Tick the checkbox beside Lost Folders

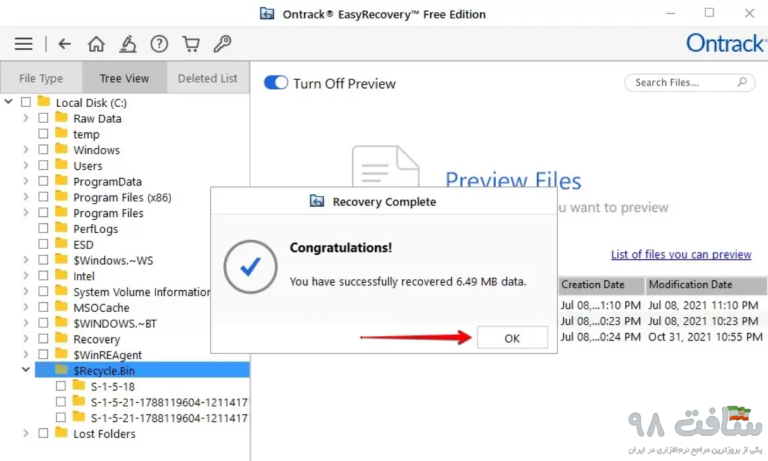tap(43, 434)
